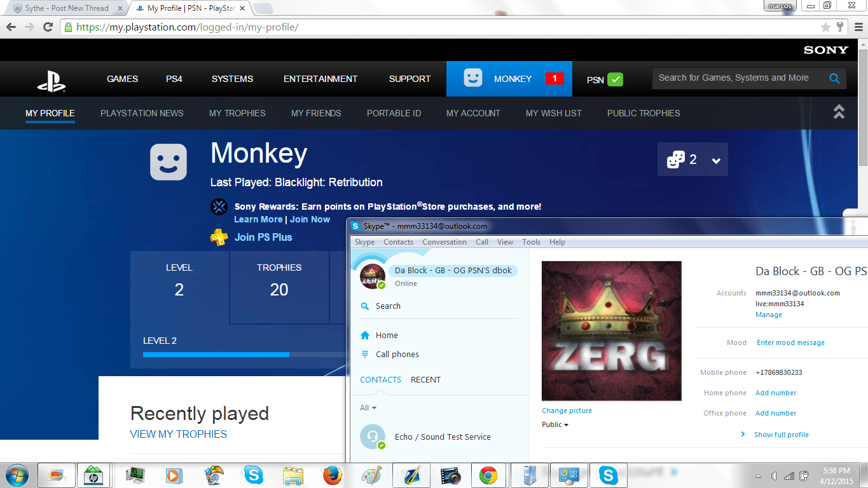Click the Skype home icon
This screenshot has height=488, width=868.
coord(365,335)
